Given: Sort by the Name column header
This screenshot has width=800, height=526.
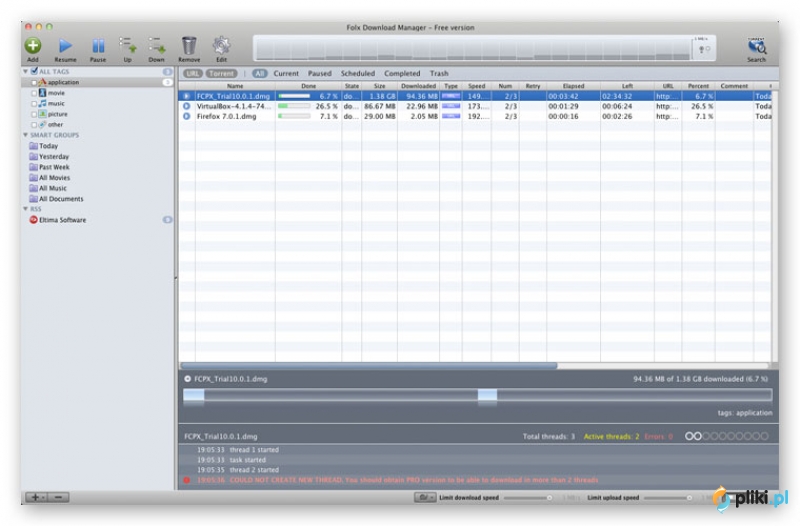Looking at the screenshot, I should 235,86.
